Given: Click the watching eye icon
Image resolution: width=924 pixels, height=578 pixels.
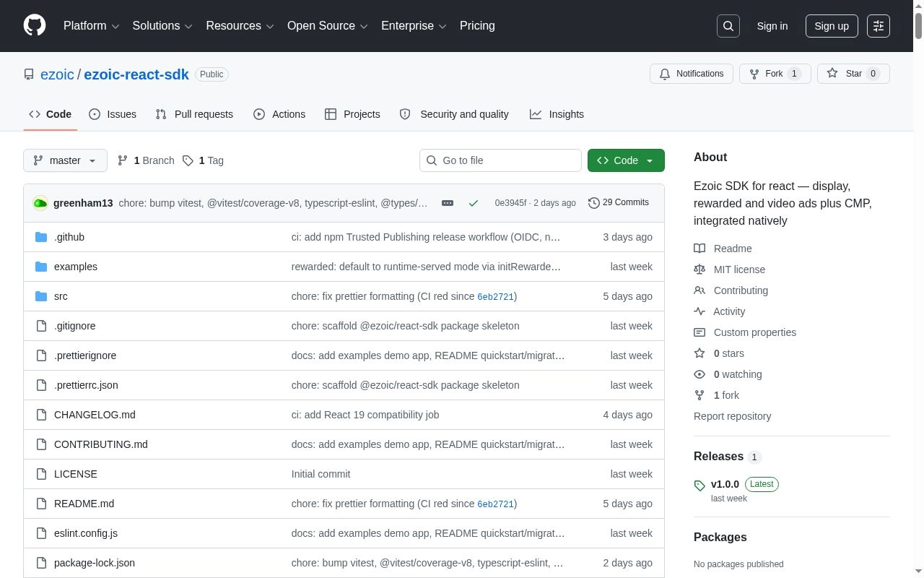Looking at the screenshot, I should (699, 374).
